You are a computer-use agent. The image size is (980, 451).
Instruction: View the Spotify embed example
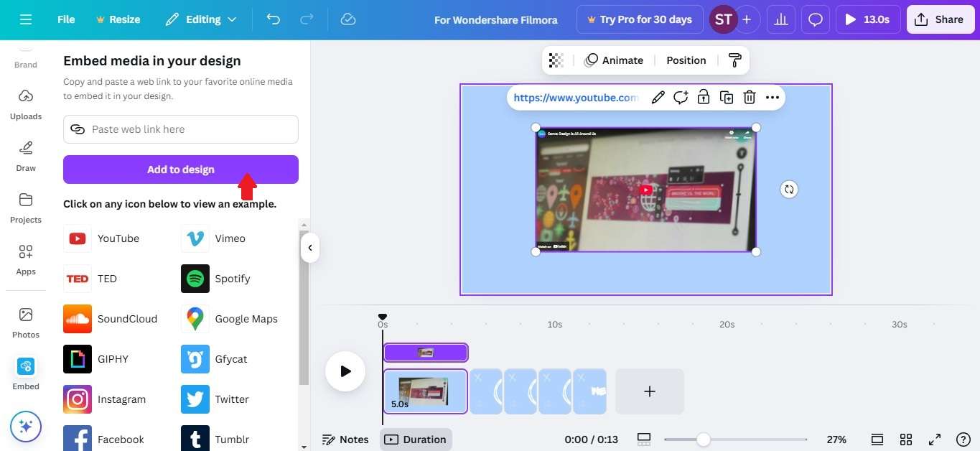215,279
